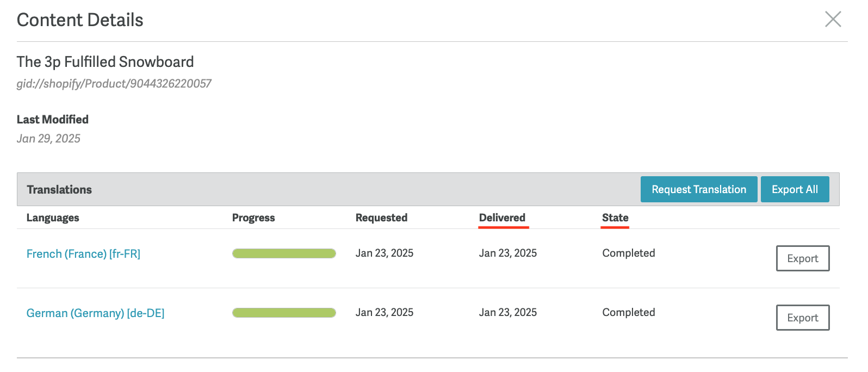Click the French translation progress bar
The width and height of the screenshot is (868, 372).
coord(284,253)
